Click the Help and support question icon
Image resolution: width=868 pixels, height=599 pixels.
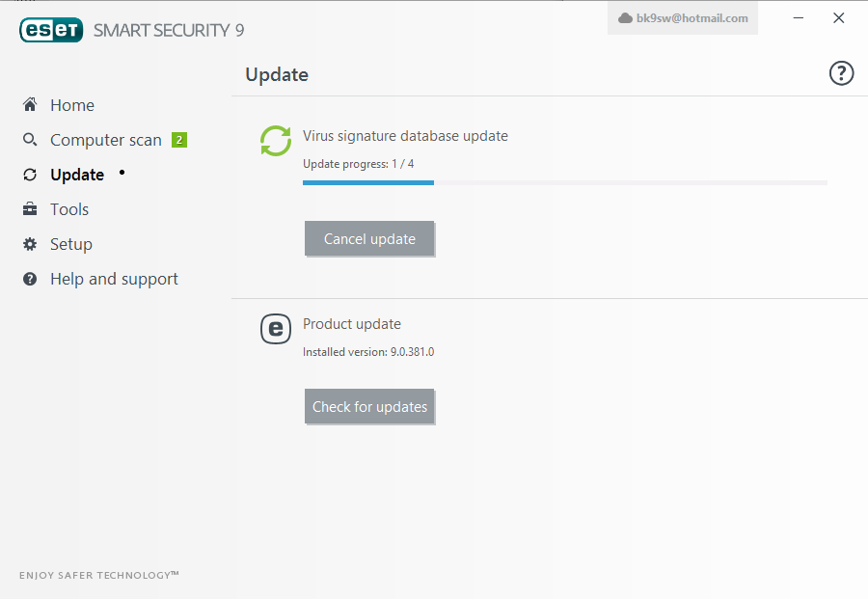pyautogui.click(x=30, y=279)
